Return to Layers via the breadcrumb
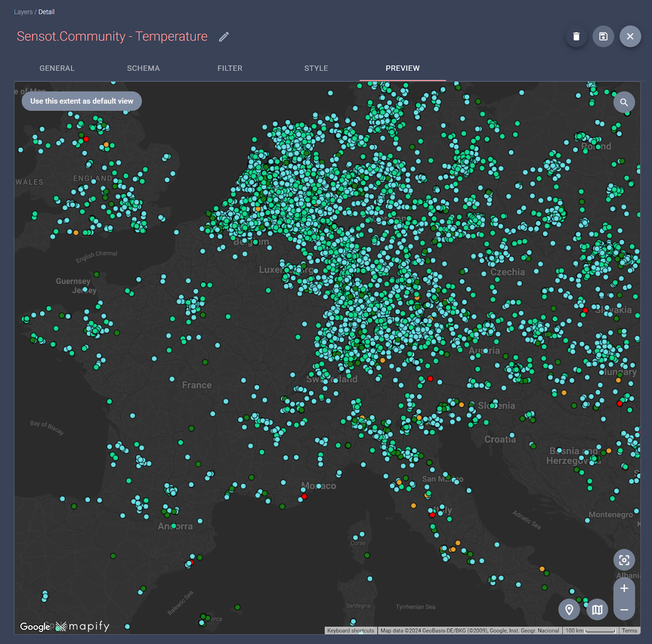Viewport: 652px width, 644px height. point(23,12)
